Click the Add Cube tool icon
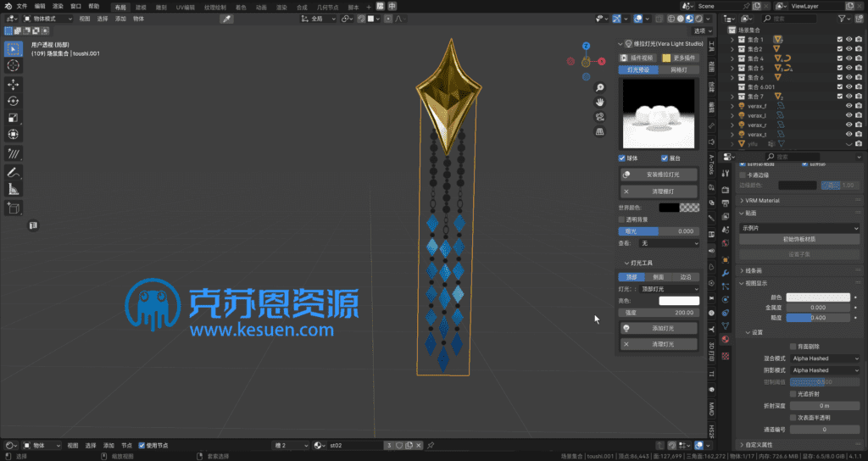 [14, 208]
